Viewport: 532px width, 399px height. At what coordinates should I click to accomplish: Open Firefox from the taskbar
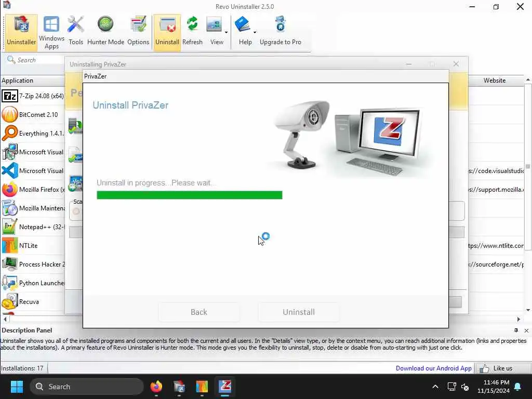[x=156, y=387]
